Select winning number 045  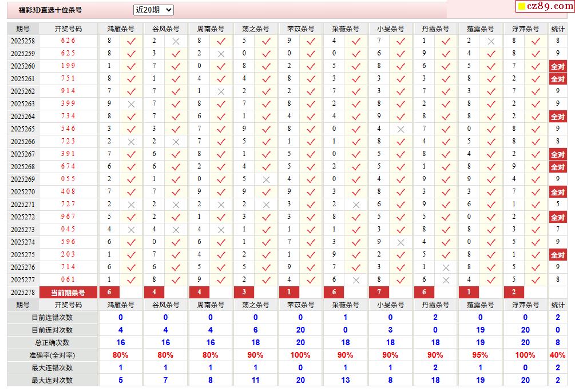pos(68,229)
